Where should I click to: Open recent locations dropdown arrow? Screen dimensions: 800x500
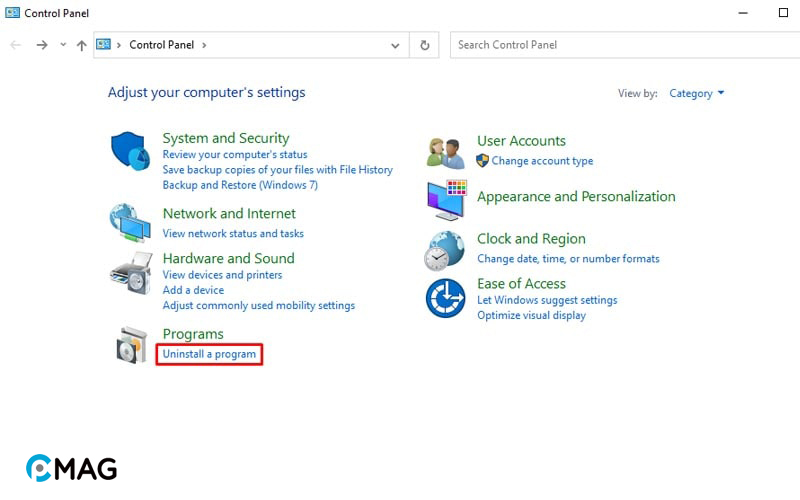[63, 45]
